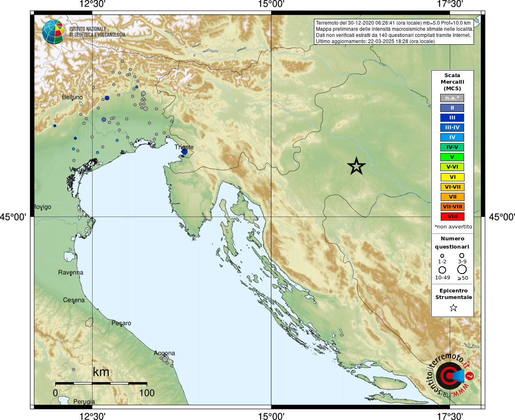The image size is (515, 420).
Task: Select the VI-VII legend swatch
Action: click(x=452, y=187)
